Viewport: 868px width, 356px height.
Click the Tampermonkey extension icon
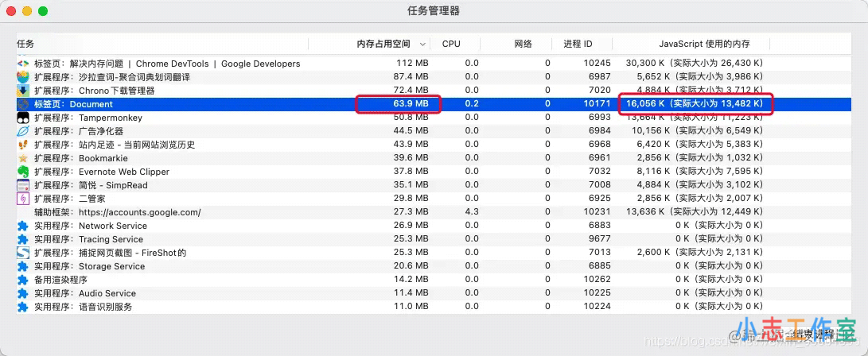[23, 118]
